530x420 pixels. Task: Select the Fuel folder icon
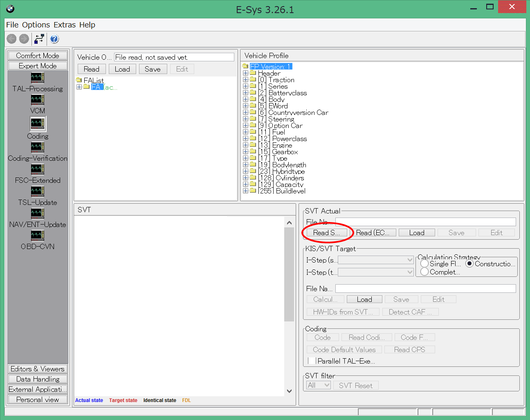253,132
